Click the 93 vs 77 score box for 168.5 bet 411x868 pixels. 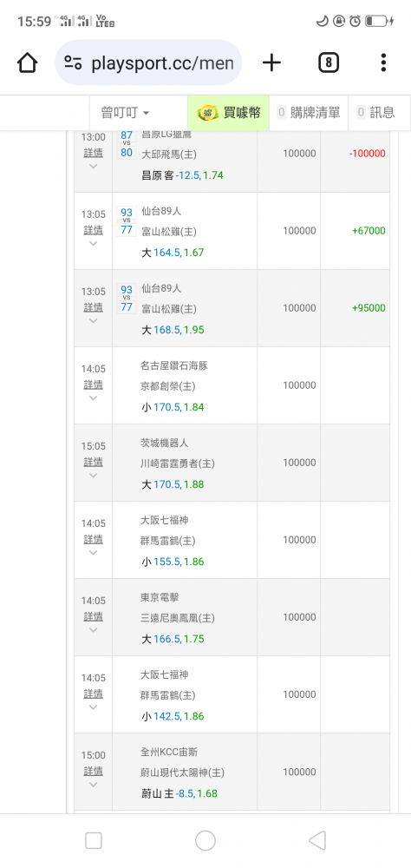click(127, 299)
